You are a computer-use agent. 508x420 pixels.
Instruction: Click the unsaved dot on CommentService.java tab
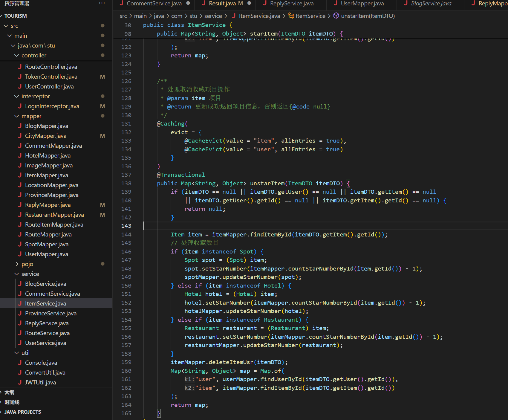coord(188,3)
